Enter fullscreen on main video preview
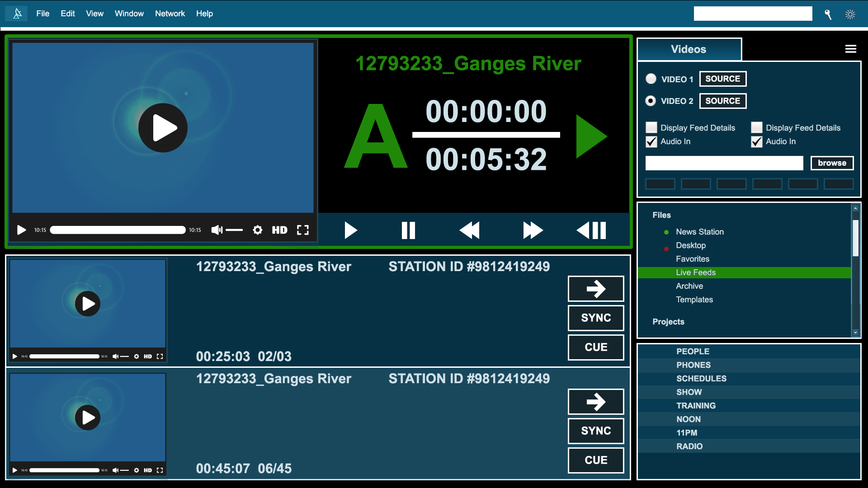This screenshot has height=488, width=868. [302, 230]
